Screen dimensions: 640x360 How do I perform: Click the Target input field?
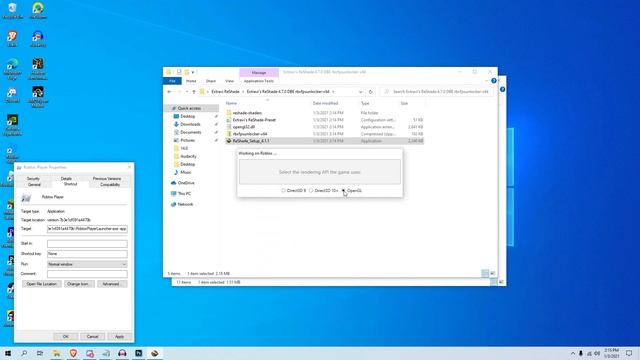(87, 229)
